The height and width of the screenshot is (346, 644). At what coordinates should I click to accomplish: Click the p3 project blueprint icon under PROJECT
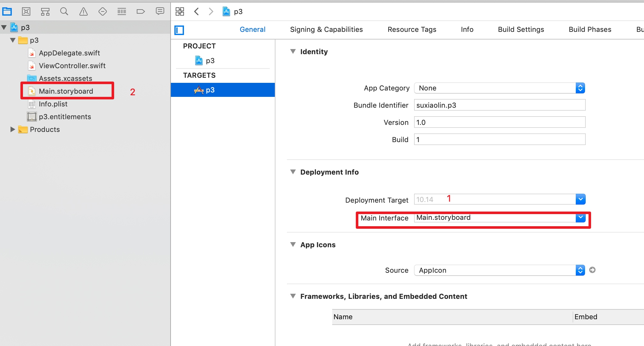(199, 61)
